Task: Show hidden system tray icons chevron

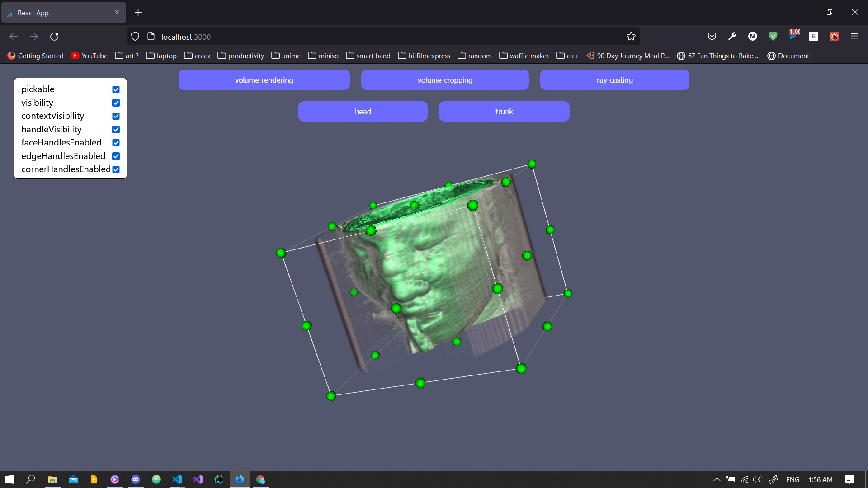Action: coord(717,479)
